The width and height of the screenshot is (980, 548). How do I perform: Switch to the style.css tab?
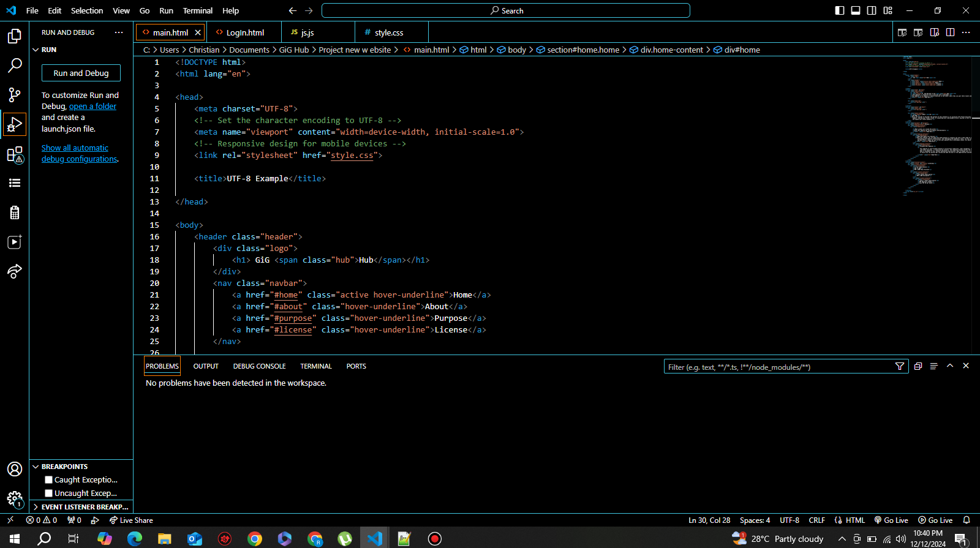click(388, 32)
